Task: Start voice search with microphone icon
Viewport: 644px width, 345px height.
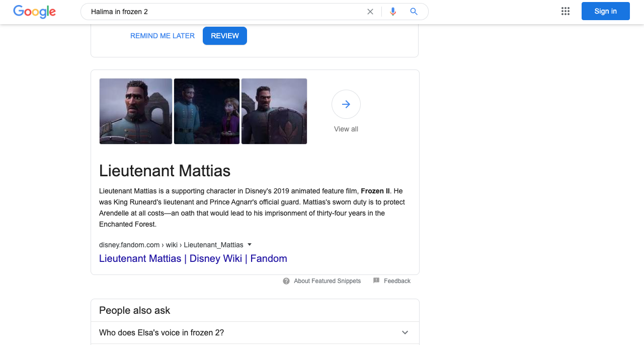Action: pos(393,12)
